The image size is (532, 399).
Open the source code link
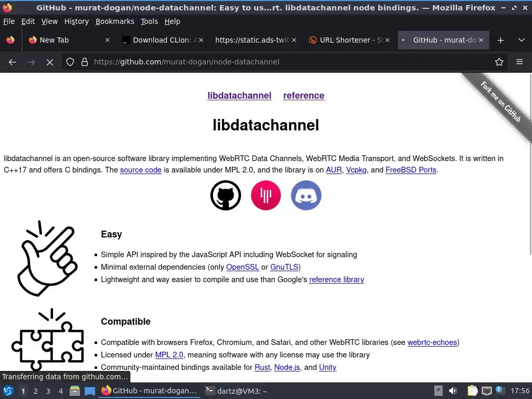click(x=141, y=170)
